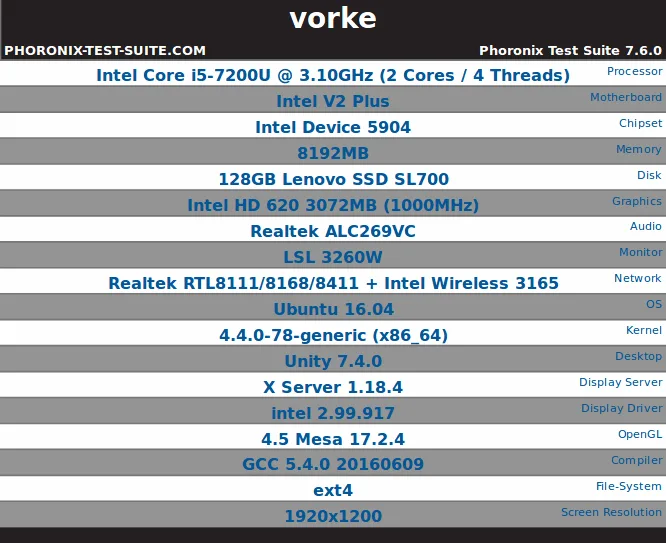Select '4.5 Mesa 17.2.4' OpenGL value
The image size is (666, 543).
333,439
